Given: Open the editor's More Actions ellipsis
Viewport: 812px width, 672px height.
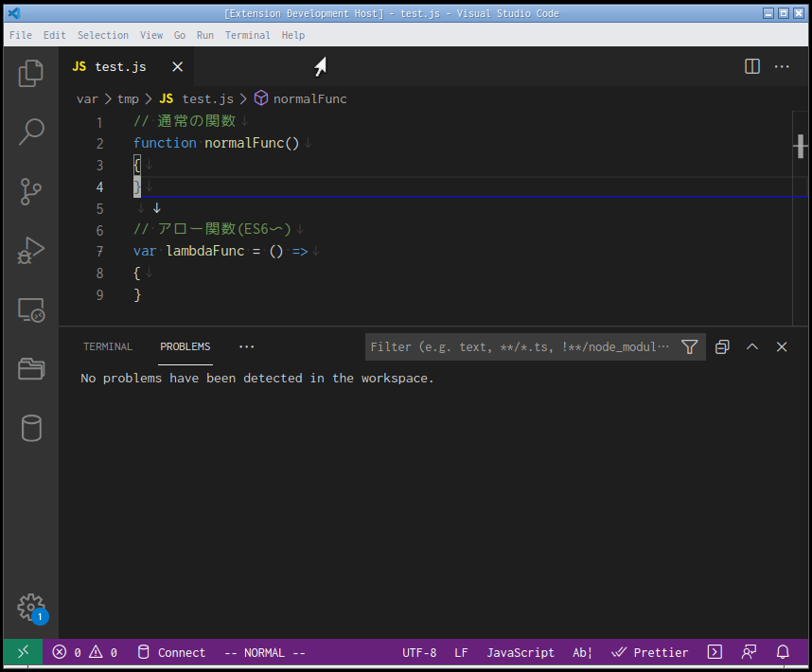Looking at the screenshot, I should click(x=782, y=66).
